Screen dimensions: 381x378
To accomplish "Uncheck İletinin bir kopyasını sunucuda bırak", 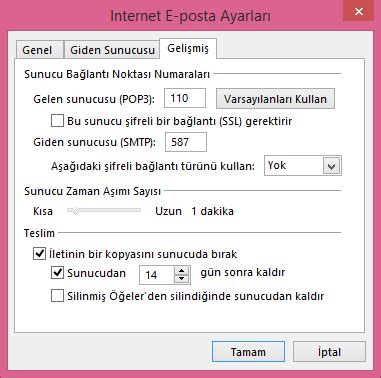I will (39, 254).
